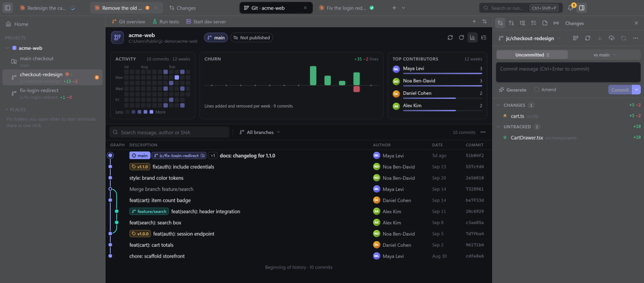644x283 pixels.
Task: Select the branches icon in right panel
Action: 511,23
